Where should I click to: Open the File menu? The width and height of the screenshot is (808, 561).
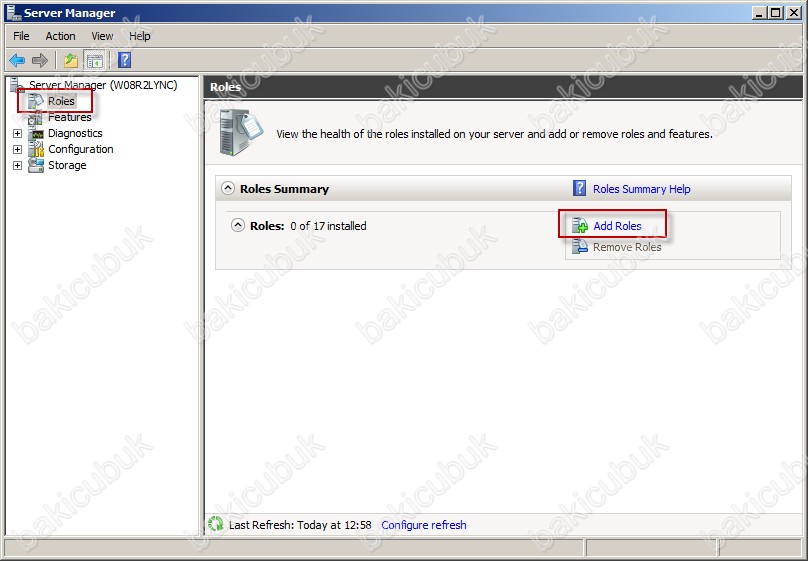point(21,36)
